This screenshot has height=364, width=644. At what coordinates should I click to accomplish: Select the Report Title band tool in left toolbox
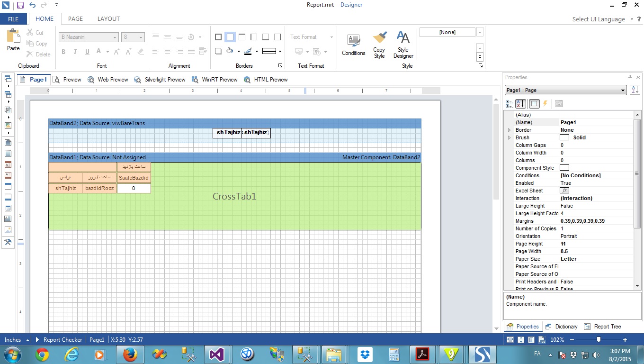tap(8, 143)
